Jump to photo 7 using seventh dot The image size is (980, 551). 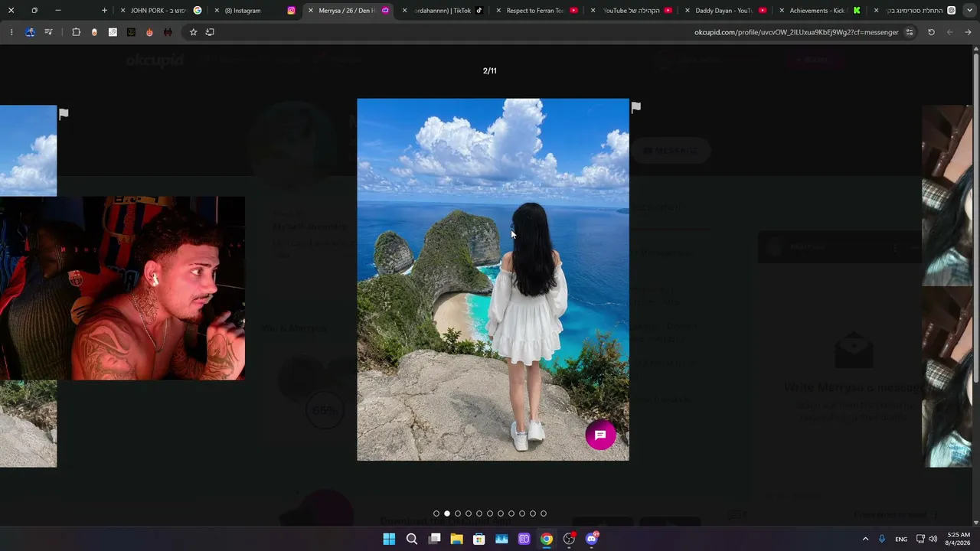[501, 514]
